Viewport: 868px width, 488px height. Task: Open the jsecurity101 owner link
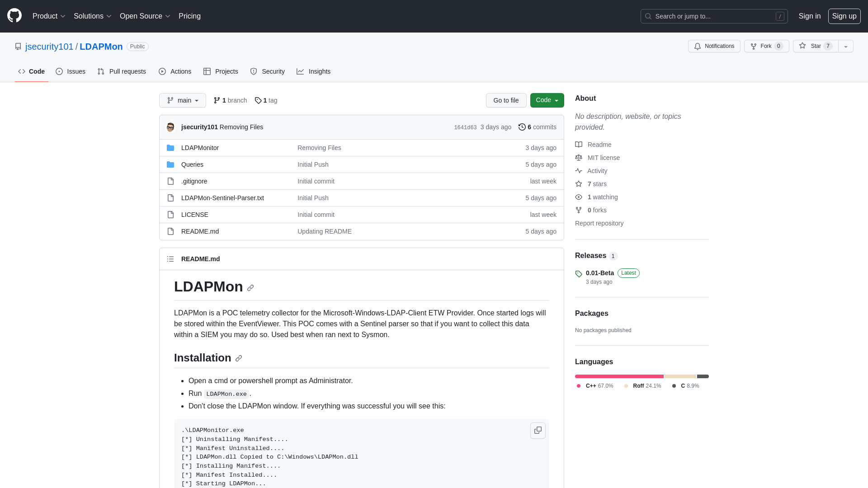point(49,47)
